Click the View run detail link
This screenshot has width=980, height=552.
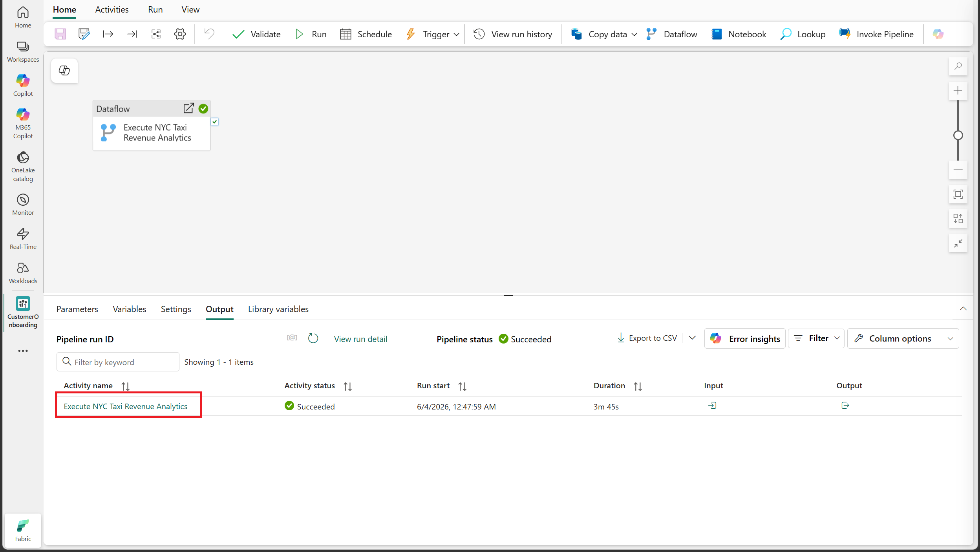point(360,339)
